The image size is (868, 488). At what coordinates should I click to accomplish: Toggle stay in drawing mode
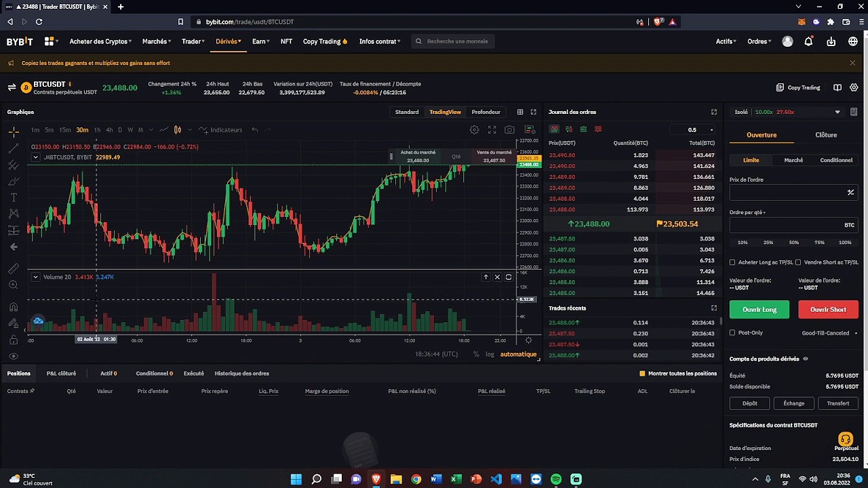coord(14,323)
